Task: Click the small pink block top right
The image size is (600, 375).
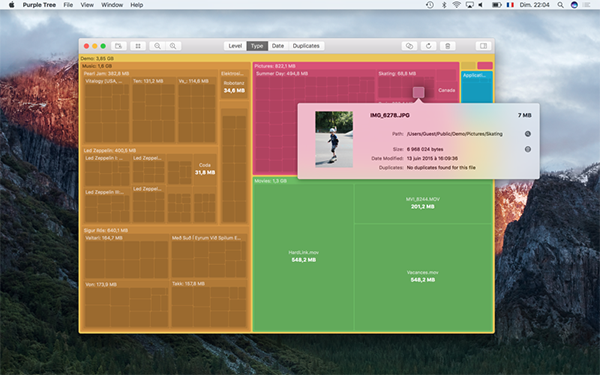Action: point(485,66)
